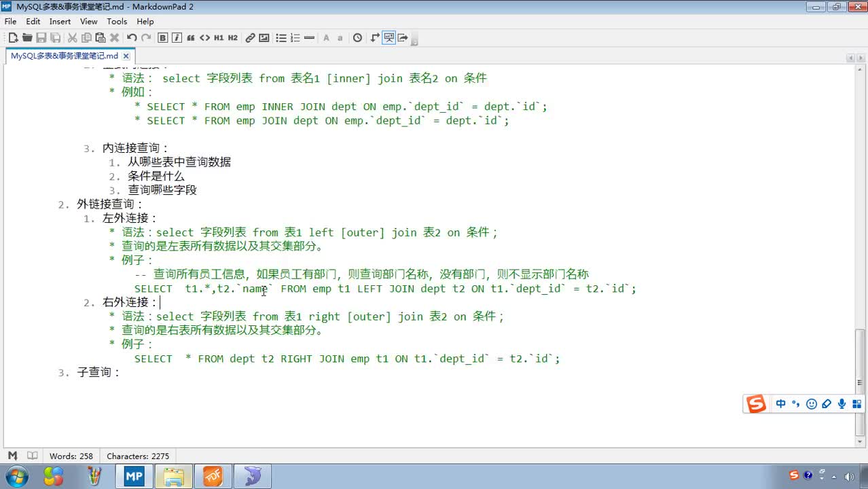
Task: Insert a code block
Action: point(204,38)
